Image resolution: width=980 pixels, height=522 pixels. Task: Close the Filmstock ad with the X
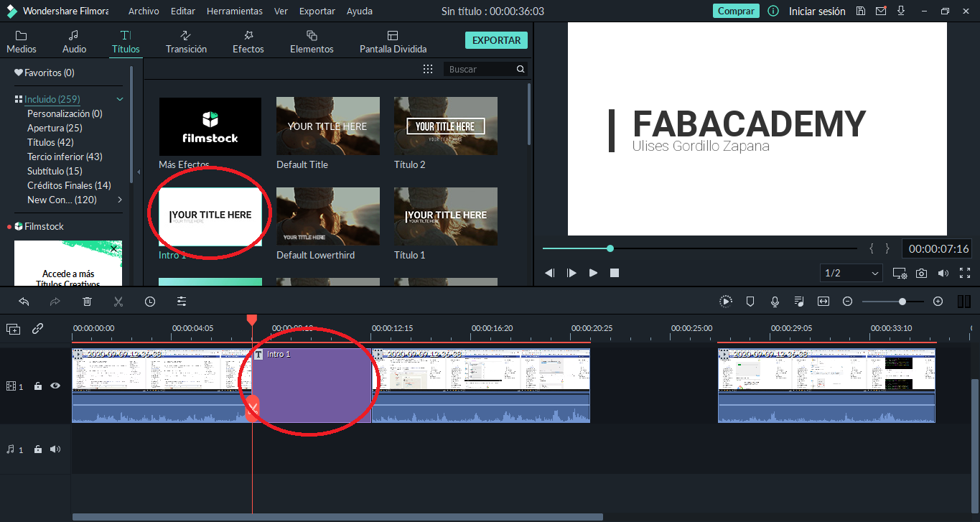[113, 248]
